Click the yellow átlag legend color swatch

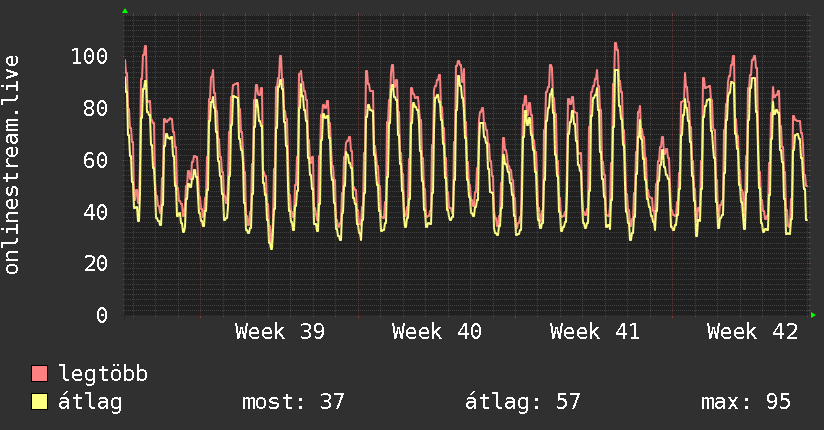[x=39, y=402]
